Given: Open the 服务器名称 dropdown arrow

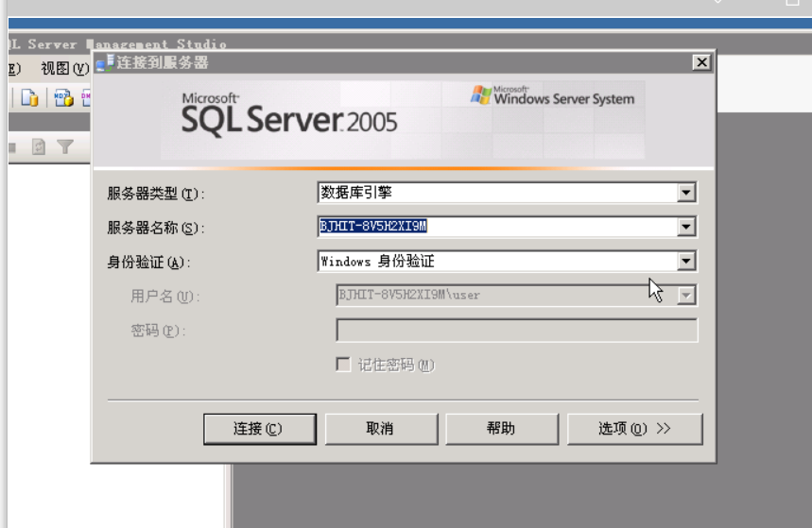Looking at the screenshot, I should [x=686, y=227].
